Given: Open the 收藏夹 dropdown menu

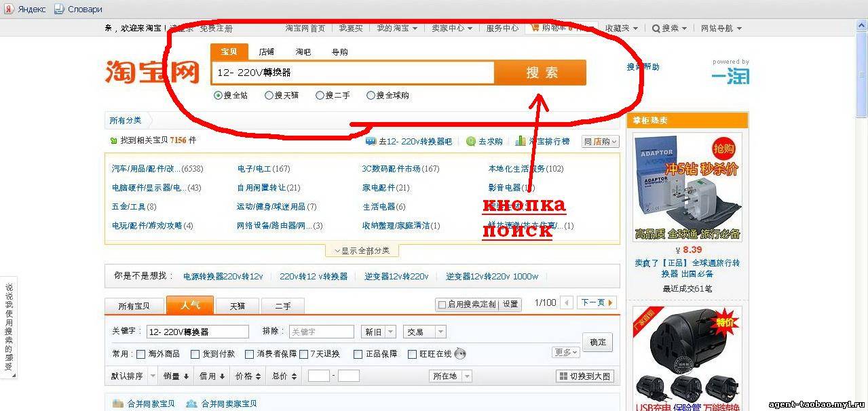Looking at the screenshot, I should pos(622,28).
